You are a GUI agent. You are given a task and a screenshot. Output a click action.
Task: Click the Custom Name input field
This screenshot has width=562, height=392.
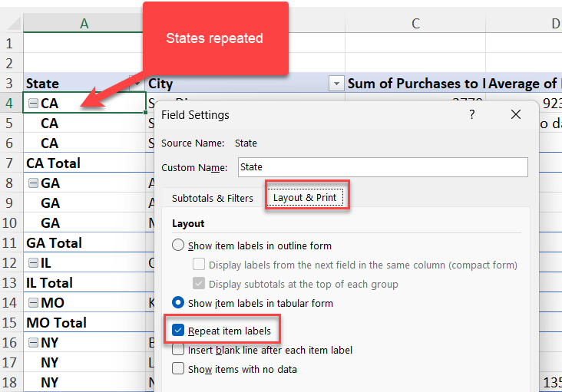click(x=383, y=167)
